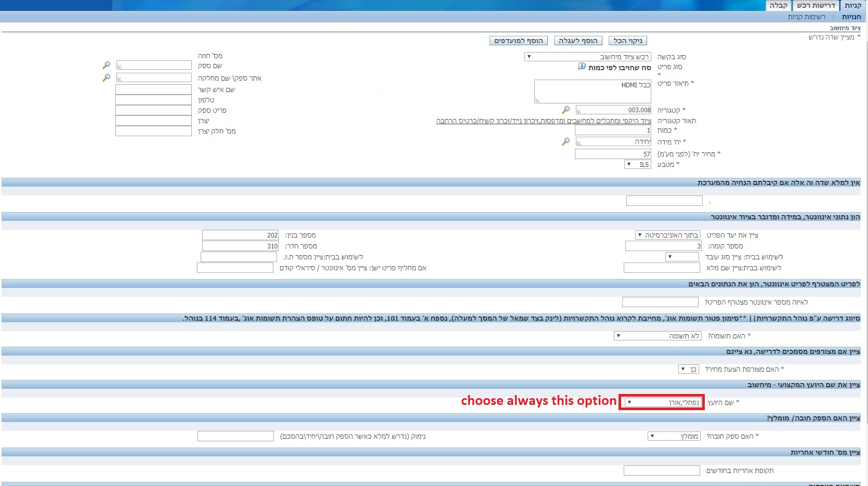Click the Add to Cart (הוסף לעגלה) button
The height and width of the screenshot is (486, 868).
point(578,41)
